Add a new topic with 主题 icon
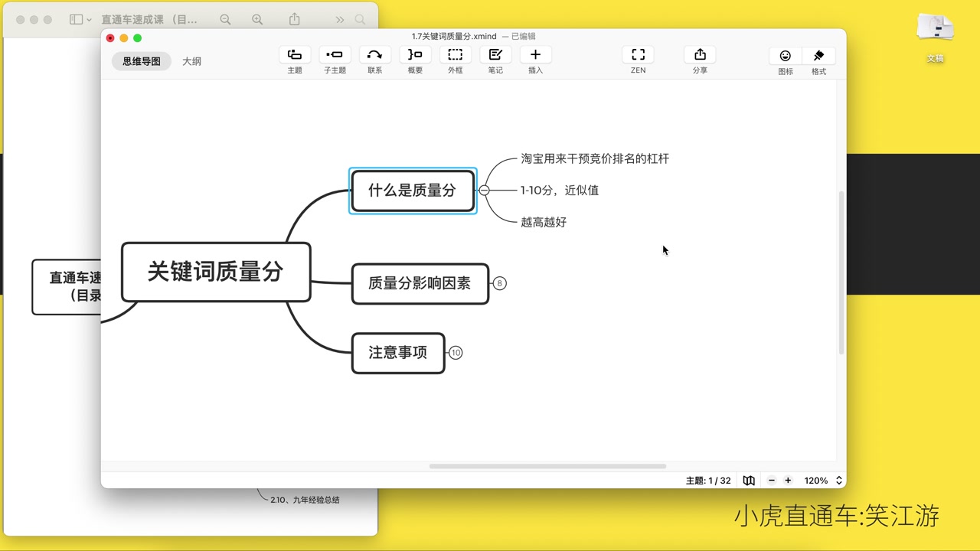Image resolution: width=980 pixels, height=551 pixels. [x=295, y=54]
